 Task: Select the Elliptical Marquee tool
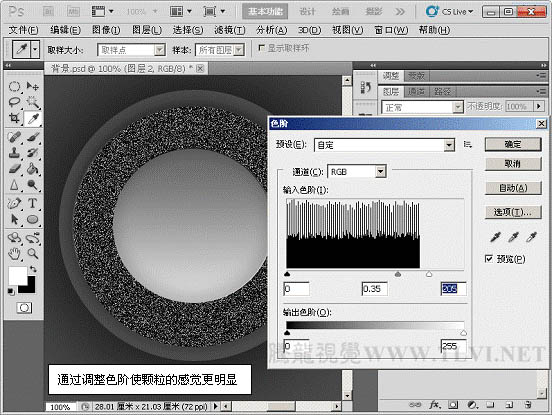[14, 86]
